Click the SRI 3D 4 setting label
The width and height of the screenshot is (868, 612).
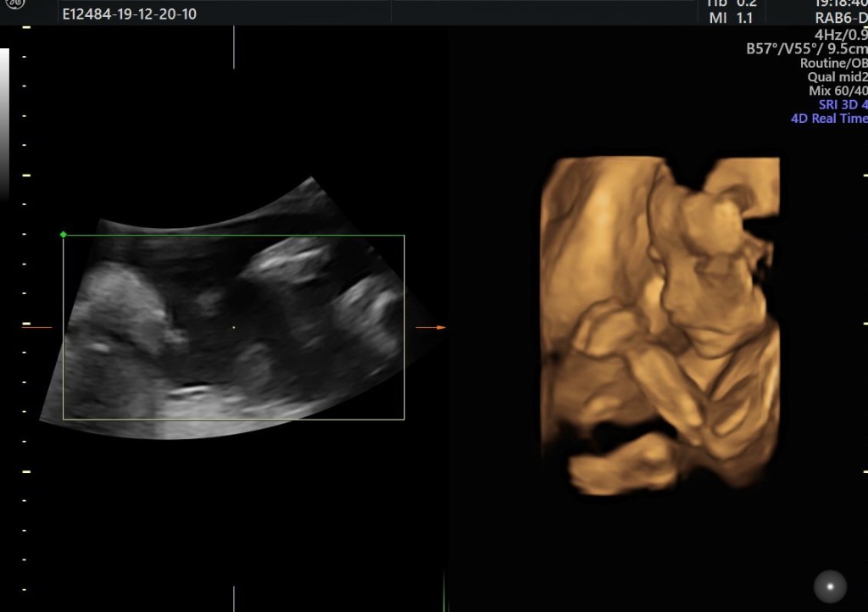click(x=842, y=104)
